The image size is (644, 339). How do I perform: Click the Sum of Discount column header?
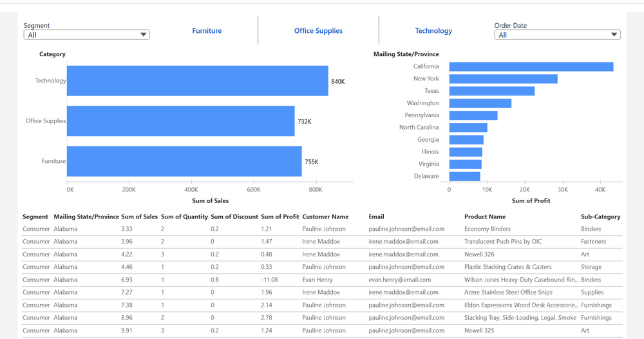234,217
